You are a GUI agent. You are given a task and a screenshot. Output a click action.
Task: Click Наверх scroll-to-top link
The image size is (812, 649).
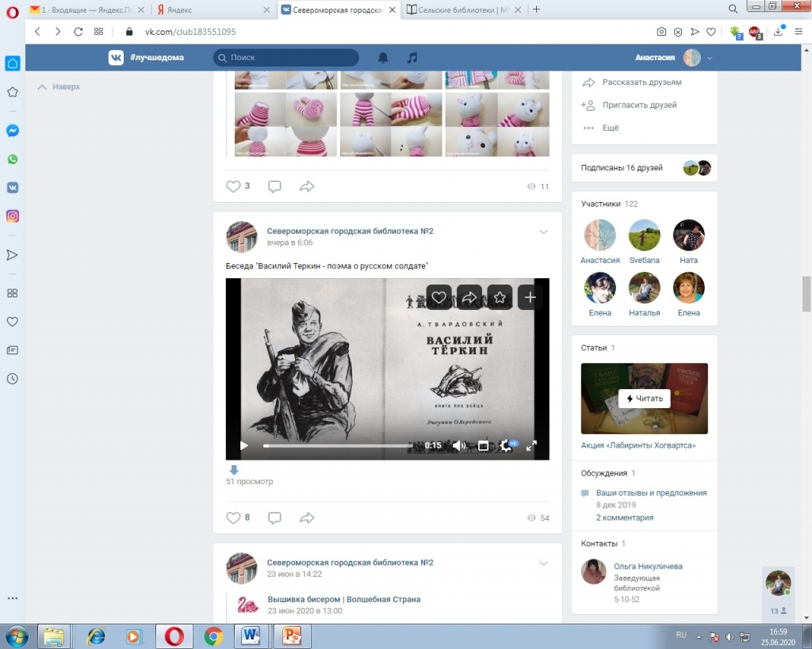pyautogui.click(x=59, y=86)
